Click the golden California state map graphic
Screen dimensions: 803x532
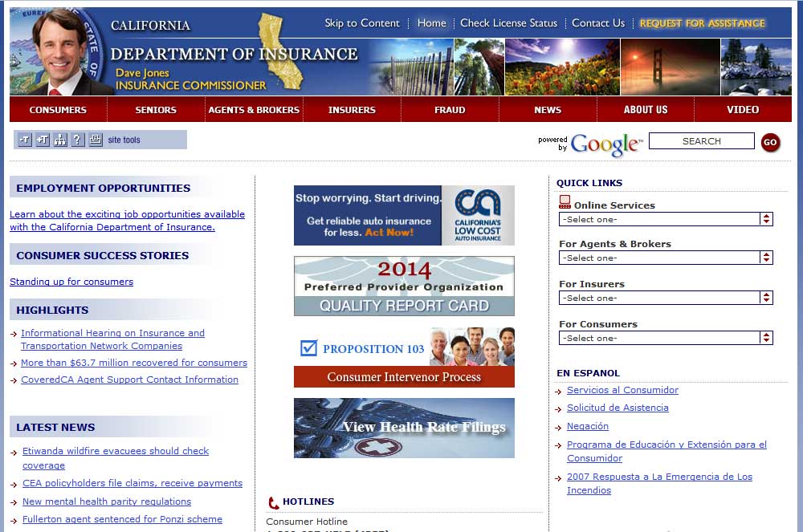279,51
